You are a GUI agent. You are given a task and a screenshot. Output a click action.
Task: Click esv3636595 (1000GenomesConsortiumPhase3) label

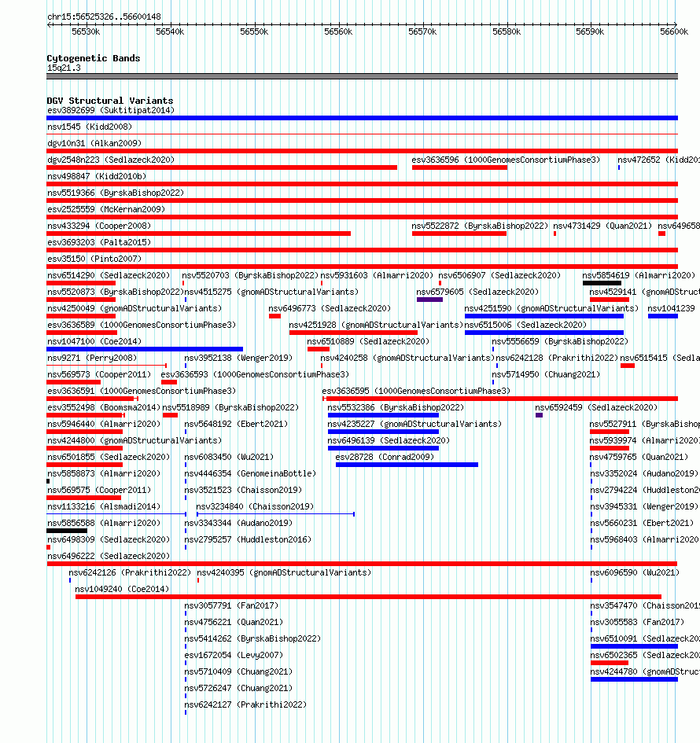[x=416, y=392]
